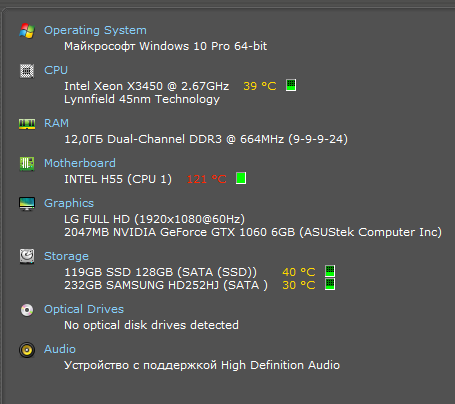Click the Storage hard drive icon
Viewport: 455px width, 404px height.
(x=27, y=256)
